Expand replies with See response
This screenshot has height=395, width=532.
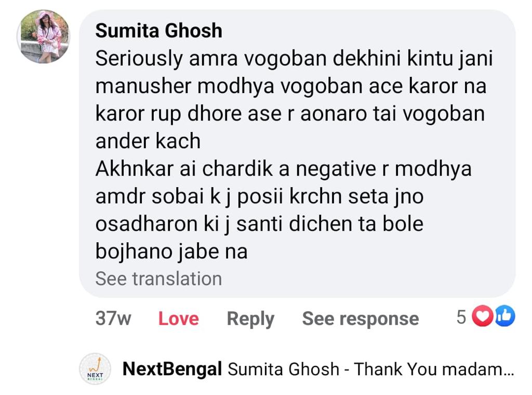[360, 319]
